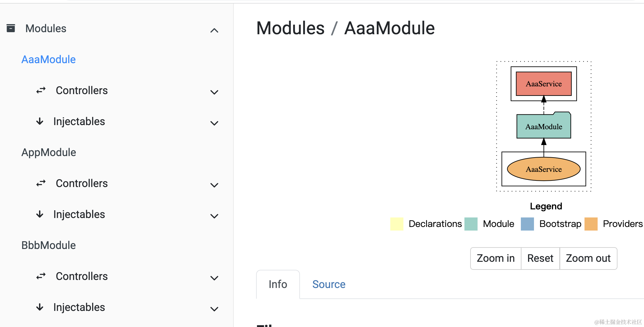Expand Controllers chevron under BbbModule
644x327 pixels.
pyautogui.click(x=214, y=278)
